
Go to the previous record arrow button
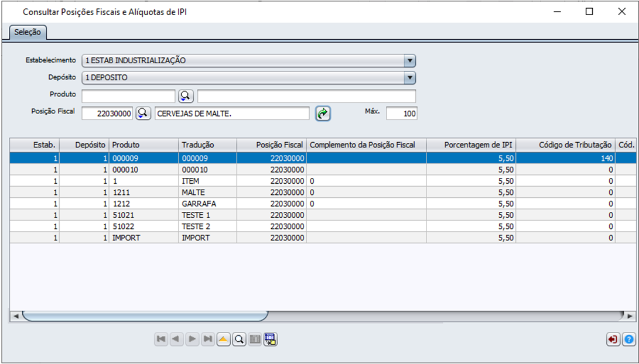click(x=177, y=339)
